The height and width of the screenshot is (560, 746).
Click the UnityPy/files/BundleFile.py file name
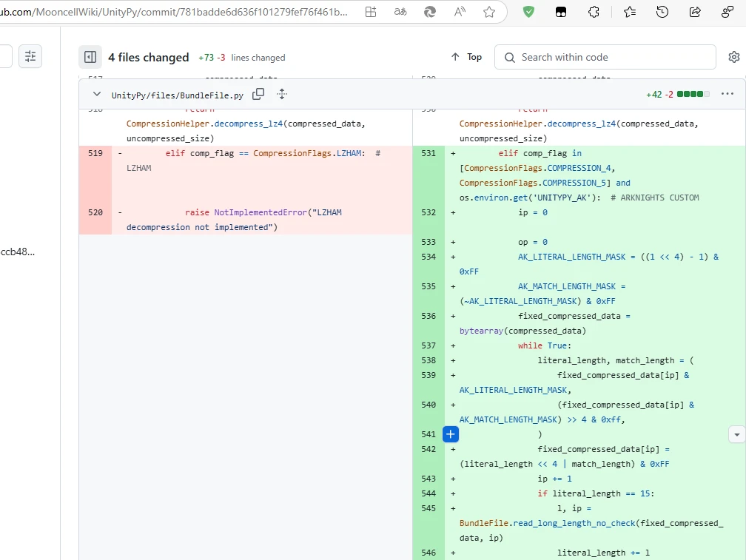[178, 95]
